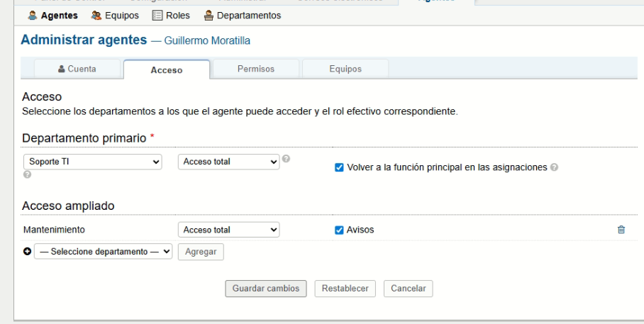Uncheck Volver a la función principal checkbox

(x=339, y=167)
